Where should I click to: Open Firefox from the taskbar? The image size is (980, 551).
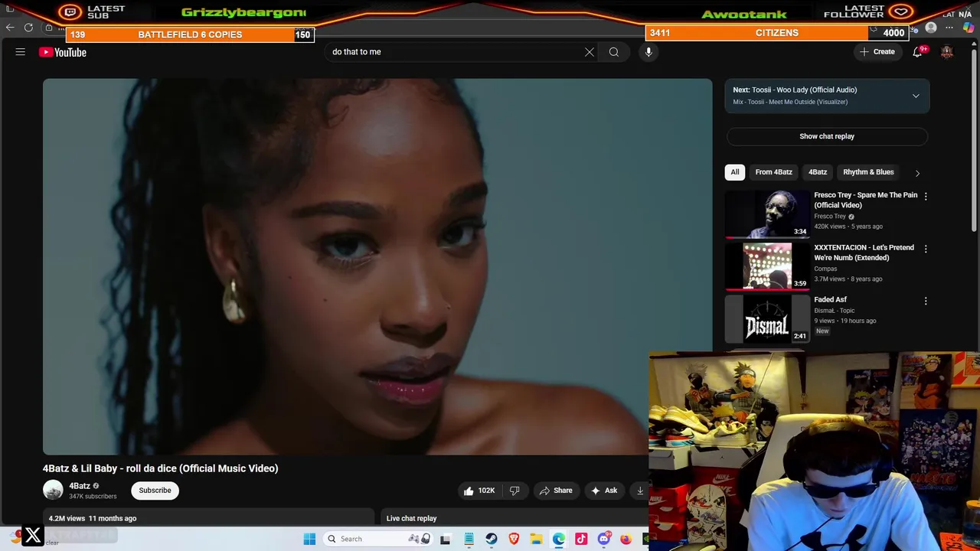click(626, 539)
